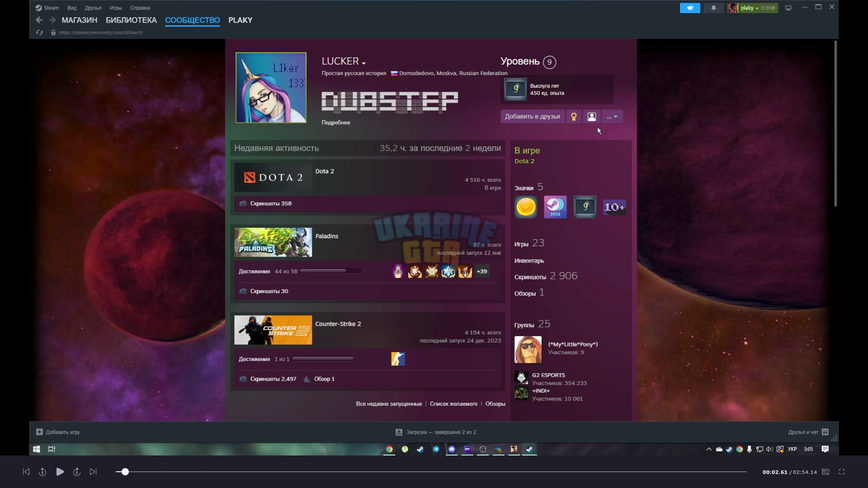Switch to the БИБЛИОТЕКА tab
The height and width of the screenshot is (488, 868).
click(131, 20)
